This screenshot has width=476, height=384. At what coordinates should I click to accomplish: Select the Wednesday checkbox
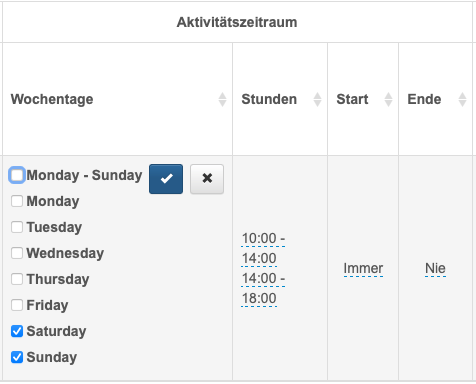tap(17, 253)
